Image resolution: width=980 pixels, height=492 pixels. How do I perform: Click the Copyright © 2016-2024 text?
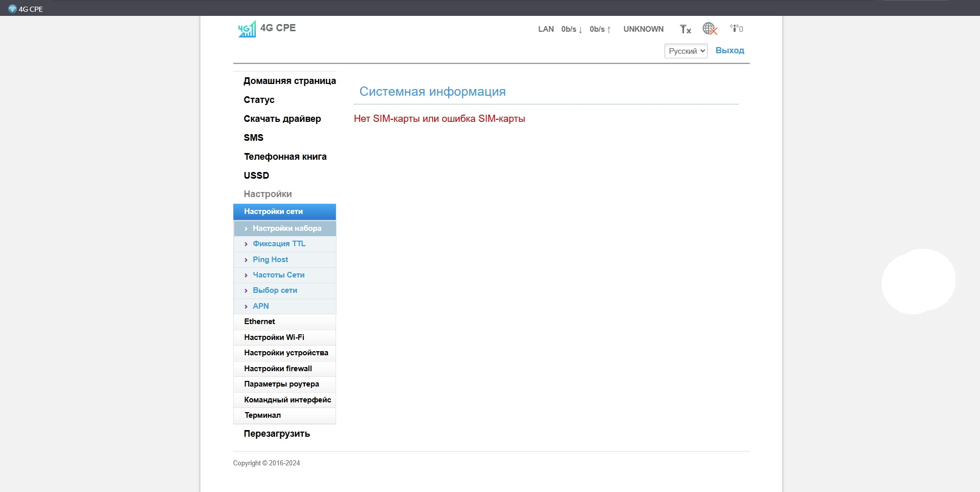[x=266, y=463]
